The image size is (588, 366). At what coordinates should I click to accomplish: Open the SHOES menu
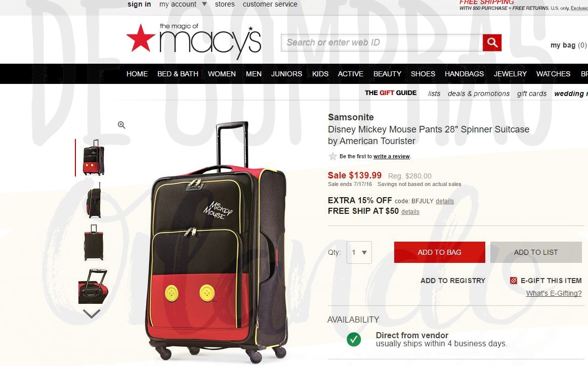point(423,74)
